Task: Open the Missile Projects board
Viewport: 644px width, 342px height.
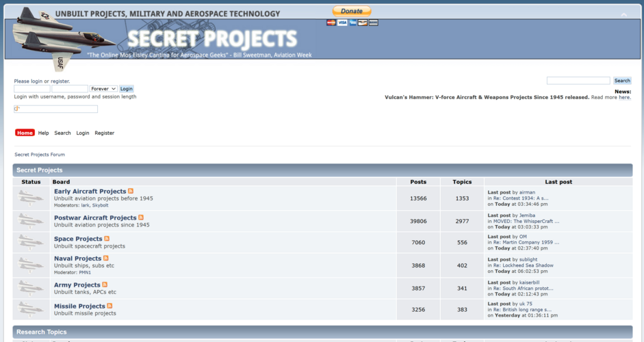Action: click(x=79, y=306)
